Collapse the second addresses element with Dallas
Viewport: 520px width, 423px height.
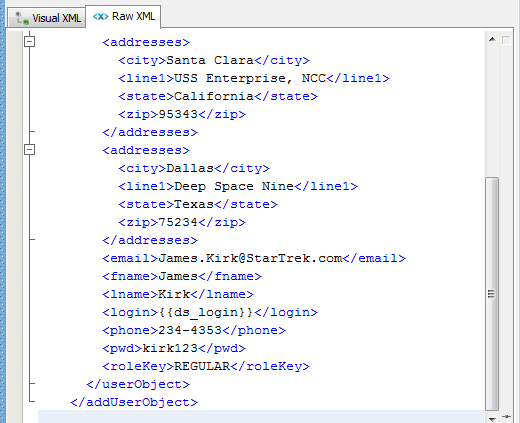pos(30,150)
